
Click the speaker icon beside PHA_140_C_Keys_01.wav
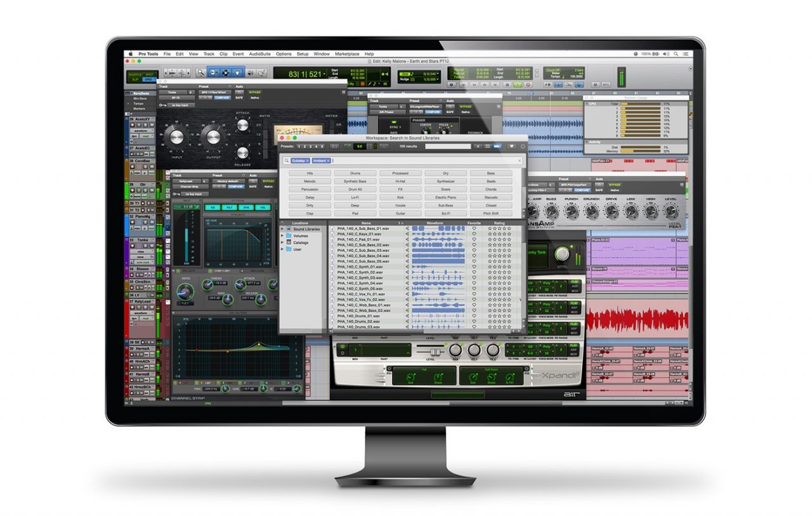[408, 234]
